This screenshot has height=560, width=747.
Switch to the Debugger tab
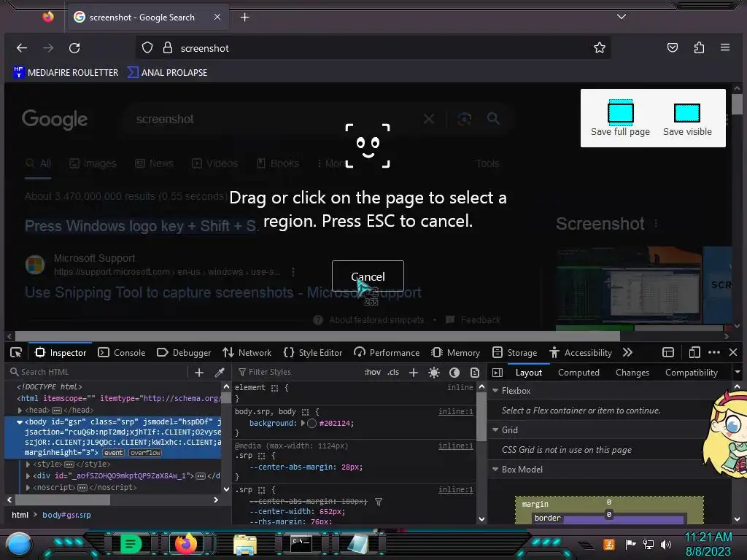pos(183,352)
